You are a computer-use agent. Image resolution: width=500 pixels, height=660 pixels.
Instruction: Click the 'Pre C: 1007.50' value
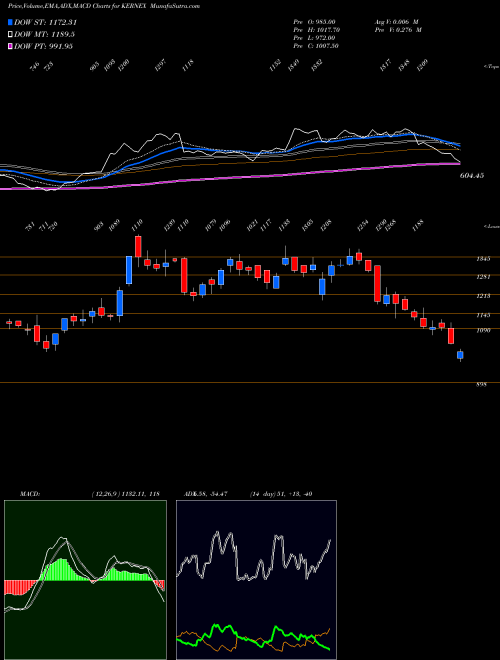point(316,46)
